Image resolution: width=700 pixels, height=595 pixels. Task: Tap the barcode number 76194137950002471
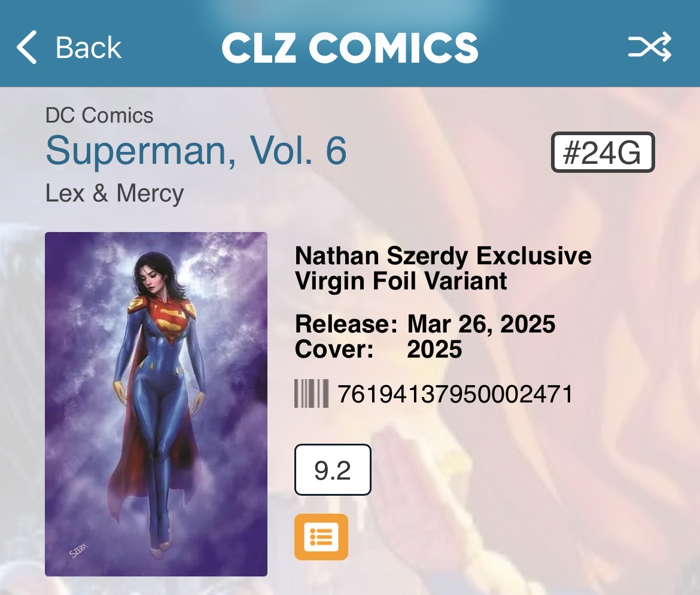click(455, 393)
